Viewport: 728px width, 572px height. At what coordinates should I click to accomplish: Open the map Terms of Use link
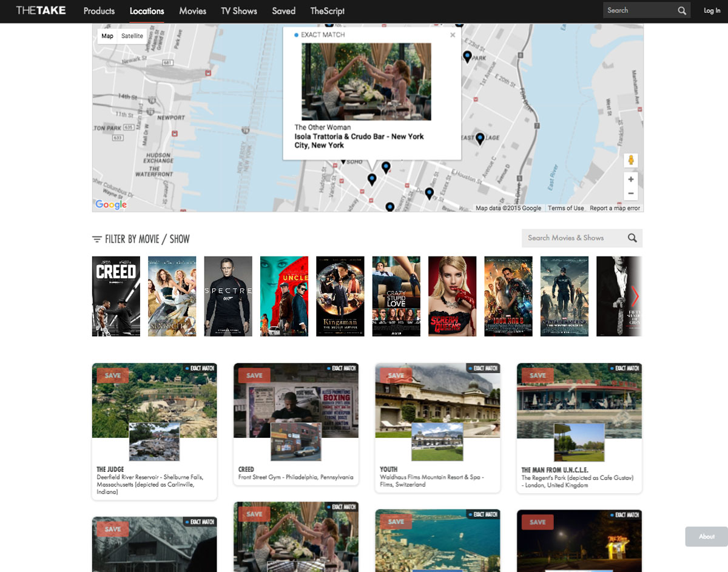[x=566, y=208]
